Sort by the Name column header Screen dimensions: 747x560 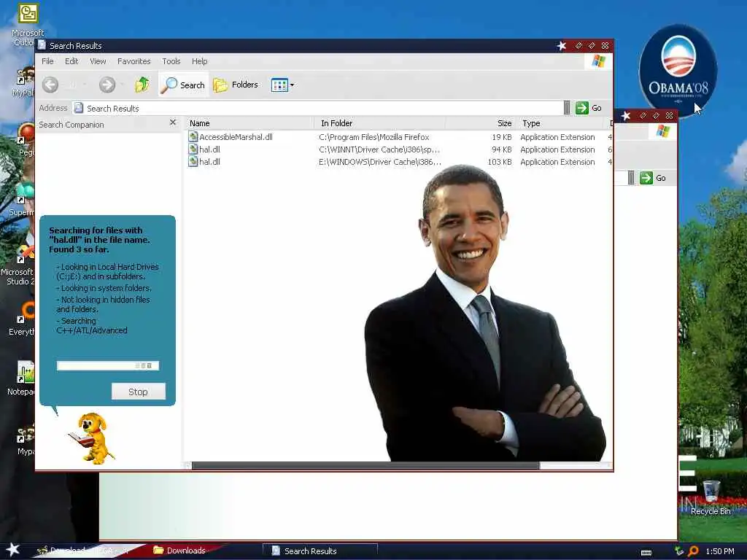tap(249, 123)
